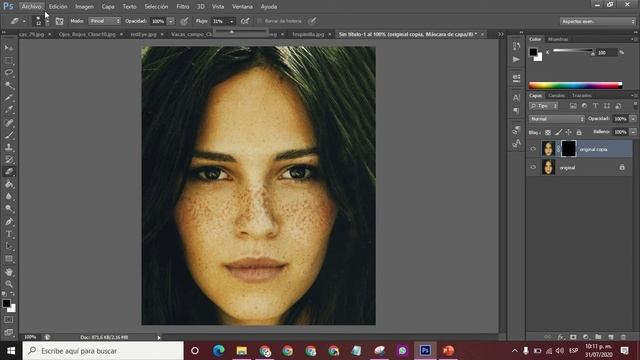Select the Type tool
640x360 pixels.
(x=9, y=234)
